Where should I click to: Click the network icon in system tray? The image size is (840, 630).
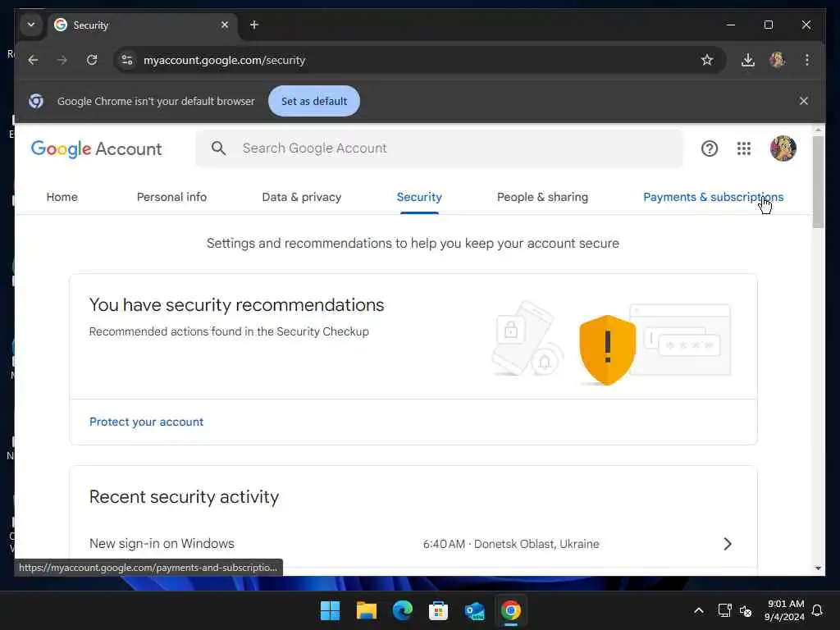tap(725, 610)
